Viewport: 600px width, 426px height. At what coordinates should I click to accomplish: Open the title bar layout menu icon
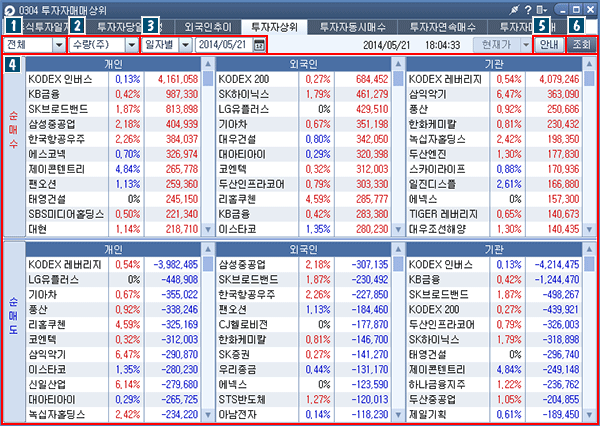coord(542,10)
